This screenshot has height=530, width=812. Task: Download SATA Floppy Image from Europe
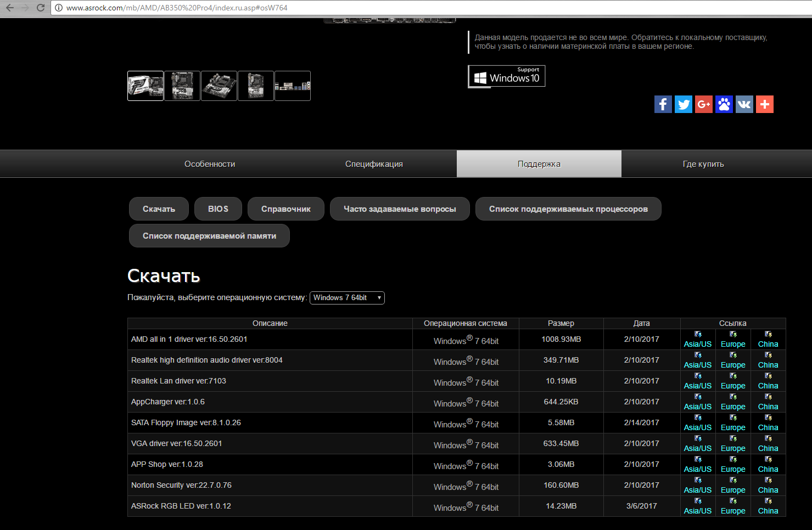pyautogui.click(x=733, y=422)
